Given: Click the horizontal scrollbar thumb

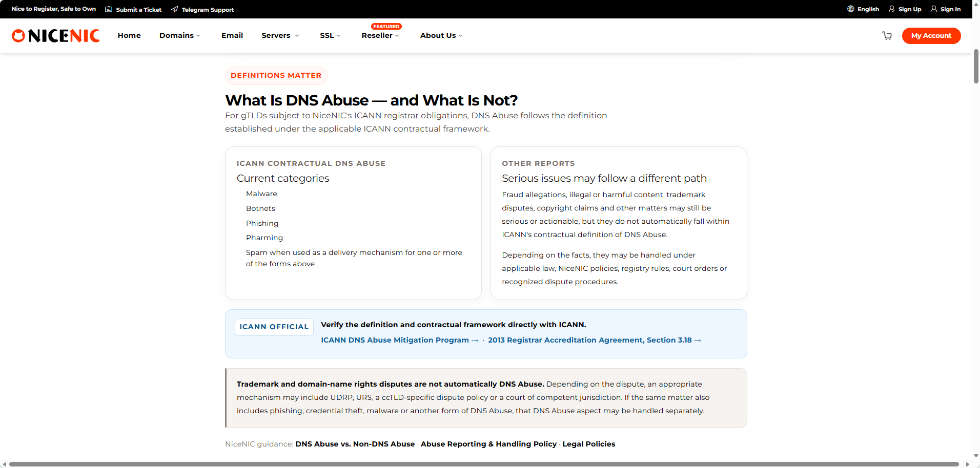Looking at the screenshot, I should click(x=484, y=464).
